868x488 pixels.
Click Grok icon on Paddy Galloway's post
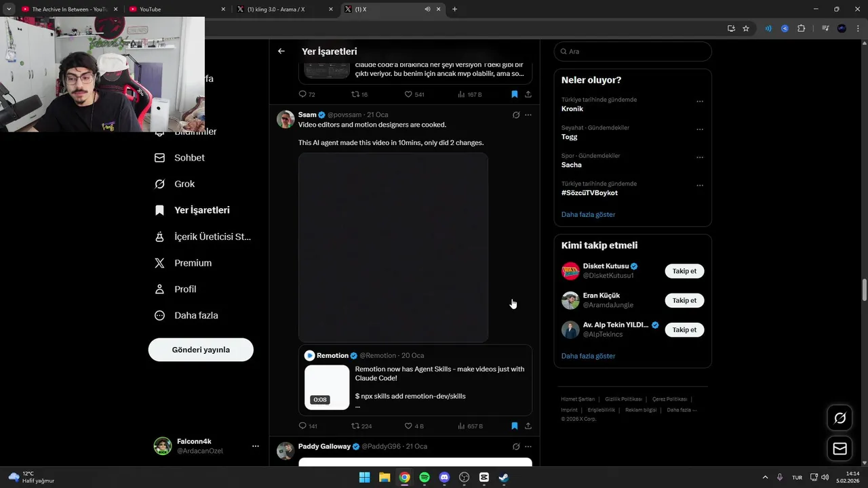pyautogui.click(x=516, y=447)
